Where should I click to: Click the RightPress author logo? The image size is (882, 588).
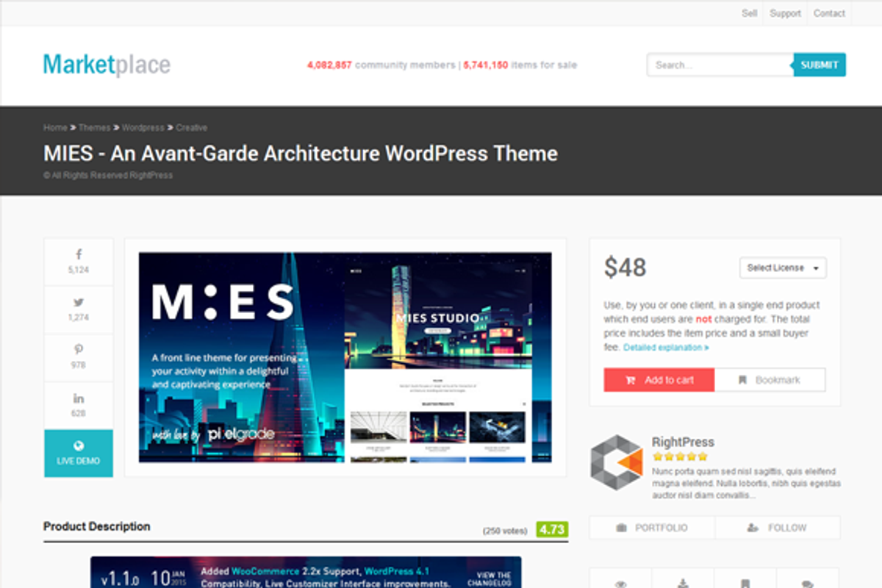point(616,462)
